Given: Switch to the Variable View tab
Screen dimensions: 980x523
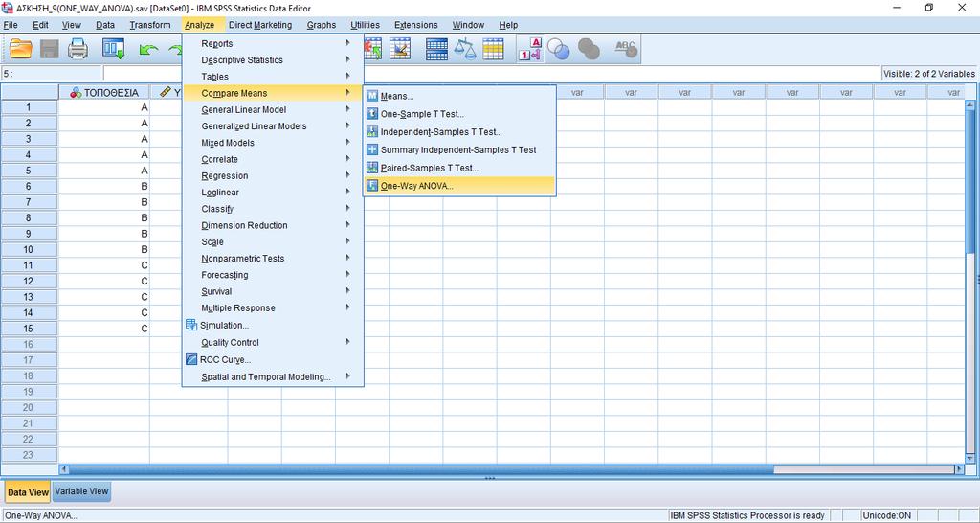Looking at the screenshot, I should [82, 491].
